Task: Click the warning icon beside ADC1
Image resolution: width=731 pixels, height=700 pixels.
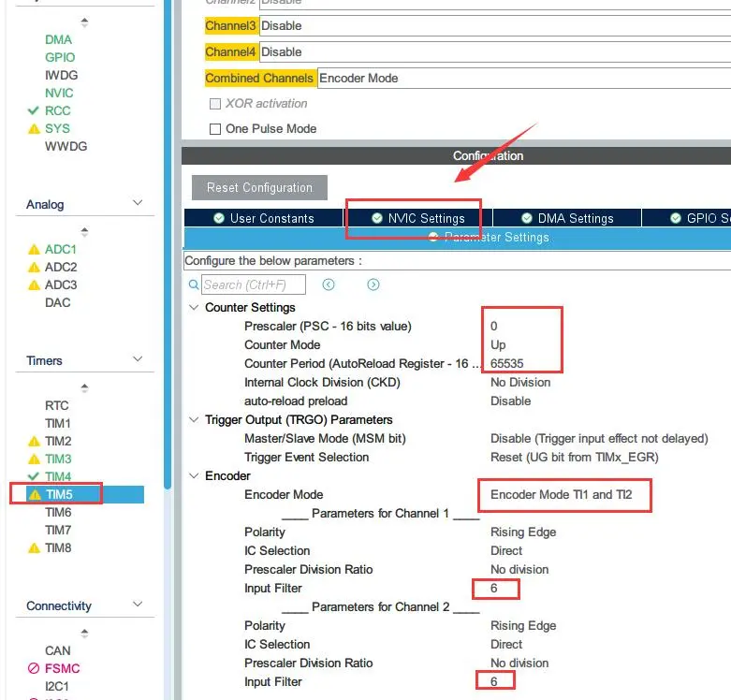Action: tap(35, 250)
